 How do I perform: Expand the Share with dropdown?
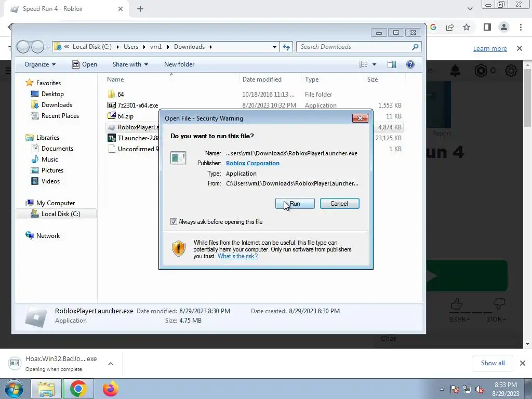click(x=130, y=64)
